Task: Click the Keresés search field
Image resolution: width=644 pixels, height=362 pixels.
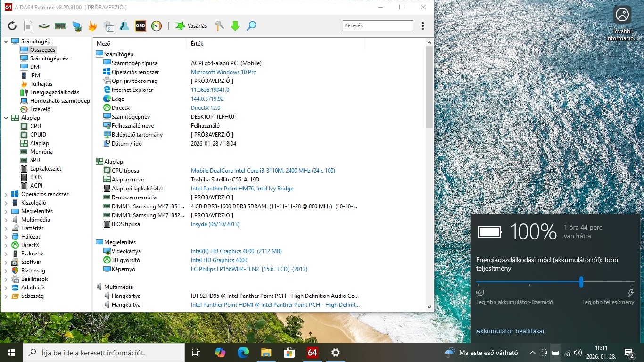Action: 378,26
